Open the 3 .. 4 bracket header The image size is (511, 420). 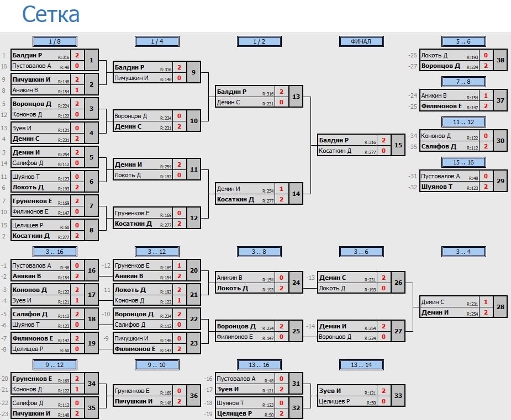(463, 252)
